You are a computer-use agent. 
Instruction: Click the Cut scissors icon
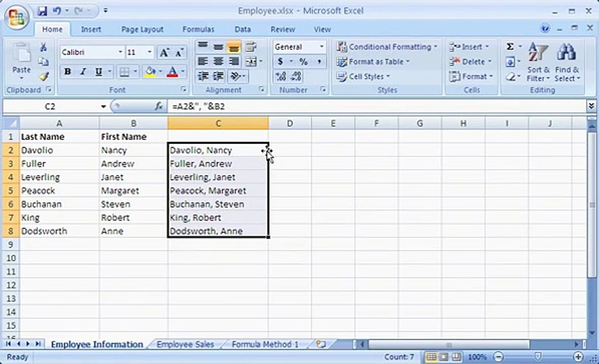tap(44, 48)
